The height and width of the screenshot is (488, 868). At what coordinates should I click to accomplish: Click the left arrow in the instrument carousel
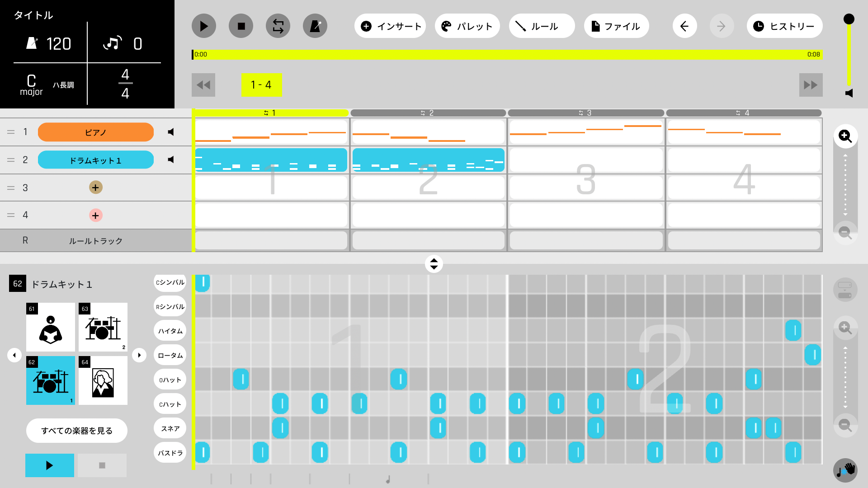coord(14,355)
